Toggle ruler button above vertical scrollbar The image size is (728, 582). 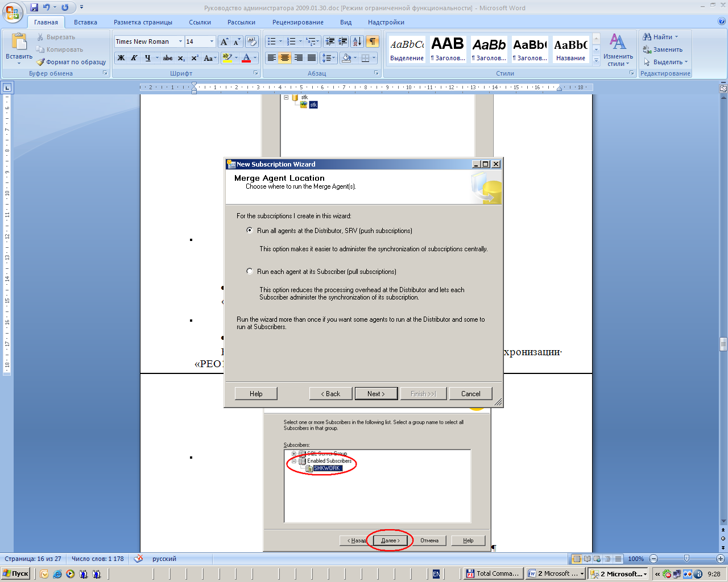click(723, 88)
